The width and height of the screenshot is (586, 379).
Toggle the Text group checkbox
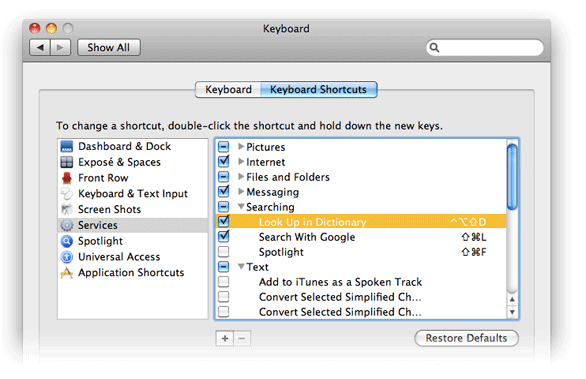pyautogui.click(x=223, y=266)
